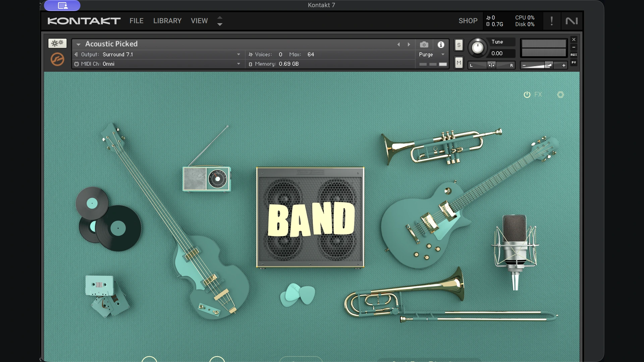Screen dimensions: 644x362
Task: Take a snapshot with the camera icon
Action: pyautogui.click(x=424, y=45)
